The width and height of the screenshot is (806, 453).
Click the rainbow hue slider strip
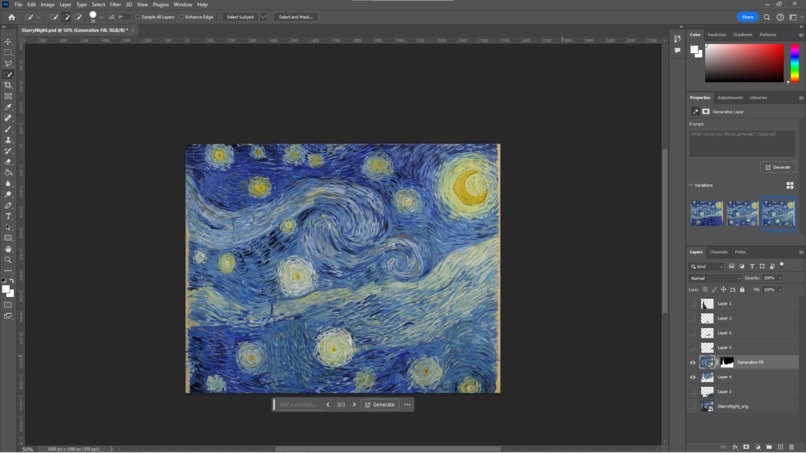[x=795, y=63]
